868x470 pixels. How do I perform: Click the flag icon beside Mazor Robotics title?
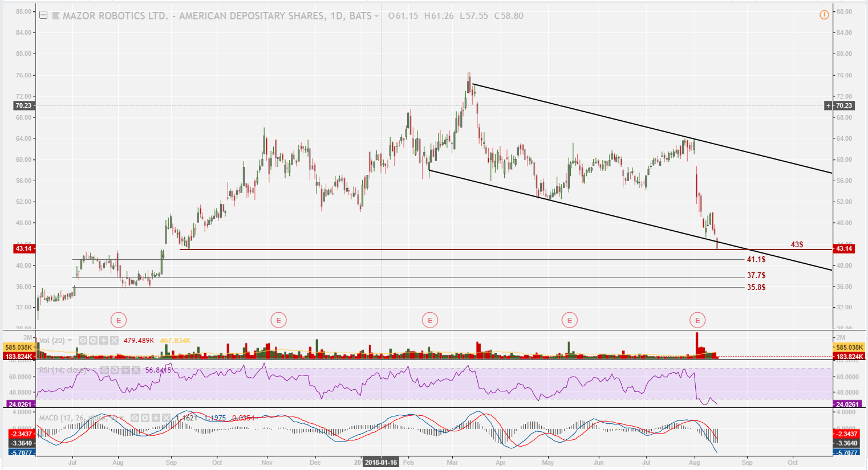coord(56,16)
